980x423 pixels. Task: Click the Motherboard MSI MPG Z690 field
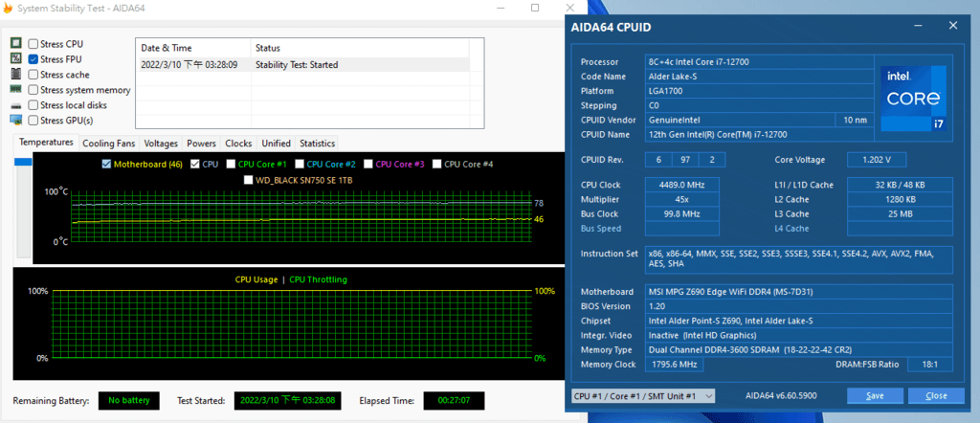799,292
